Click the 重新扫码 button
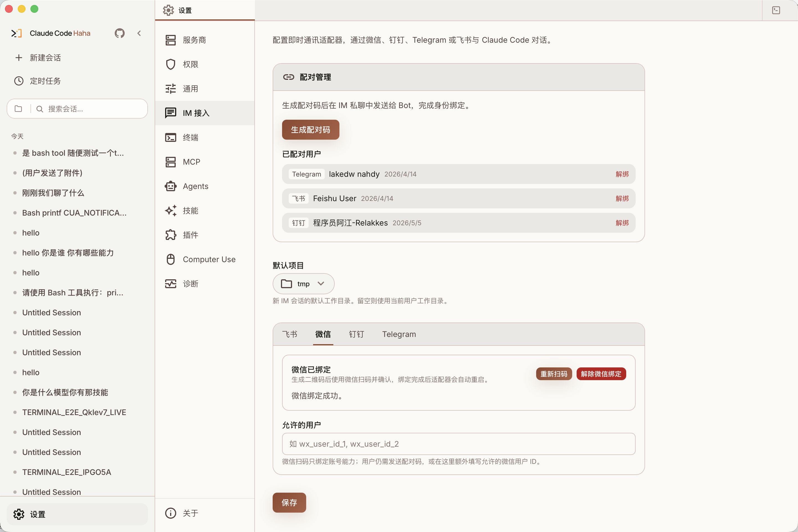 pos(554,374)
